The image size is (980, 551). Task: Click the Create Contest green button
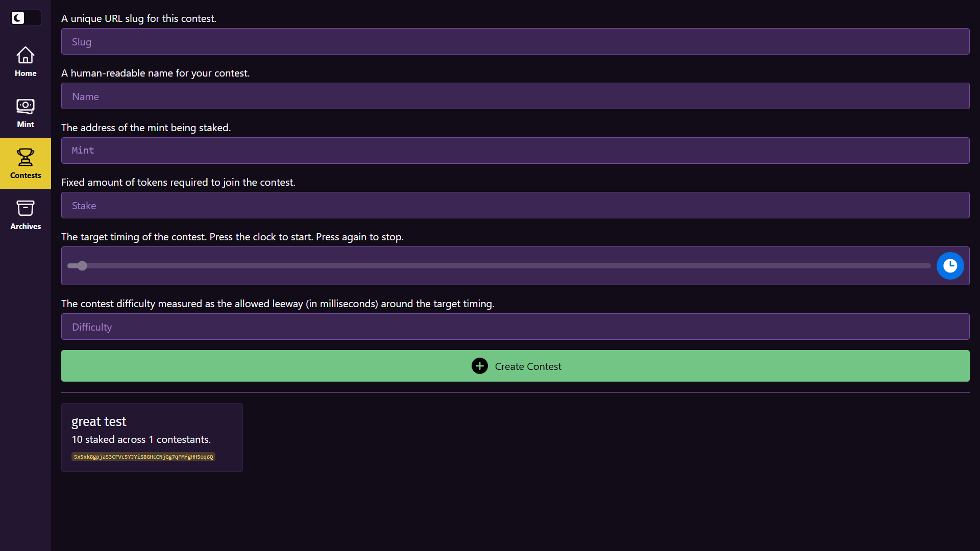515,366
